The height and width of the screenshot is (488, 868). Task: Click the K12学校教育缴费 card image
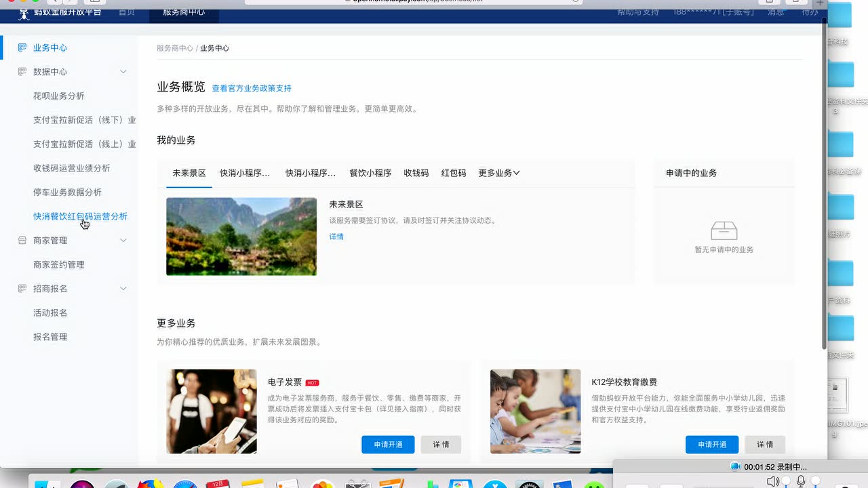(536, 411)
